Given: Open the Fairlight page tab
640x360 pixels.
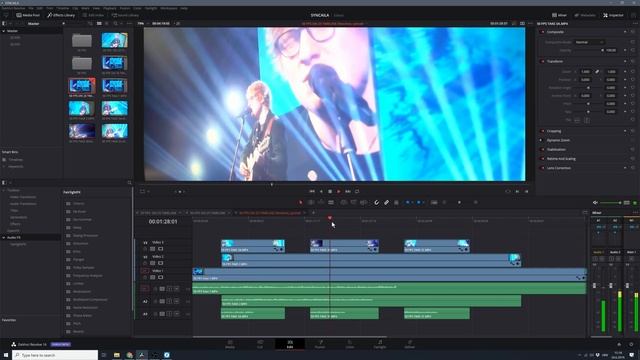Looking at the screenshot, I should point(380,344).
